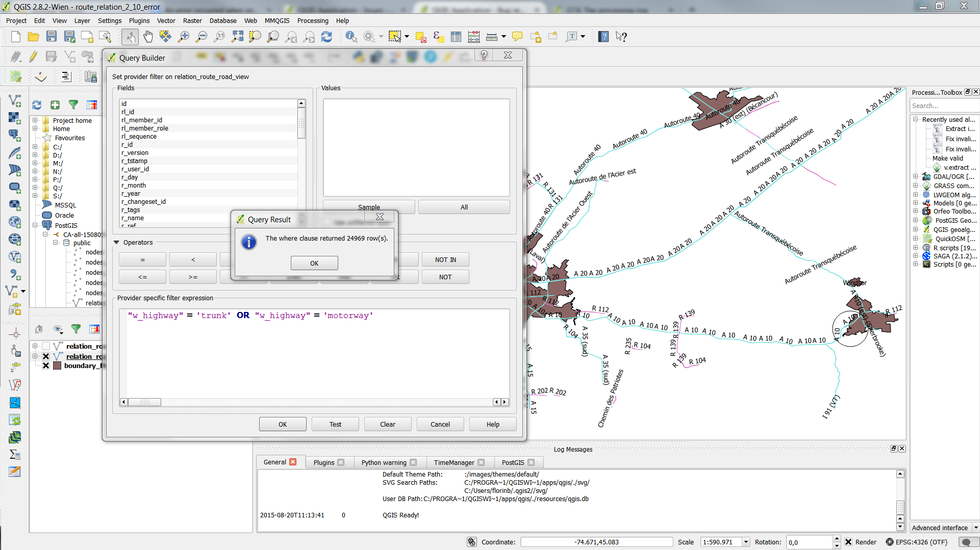Open the Help contents icon
Viewport: 980px width, 550px height.
coord(604,37)
